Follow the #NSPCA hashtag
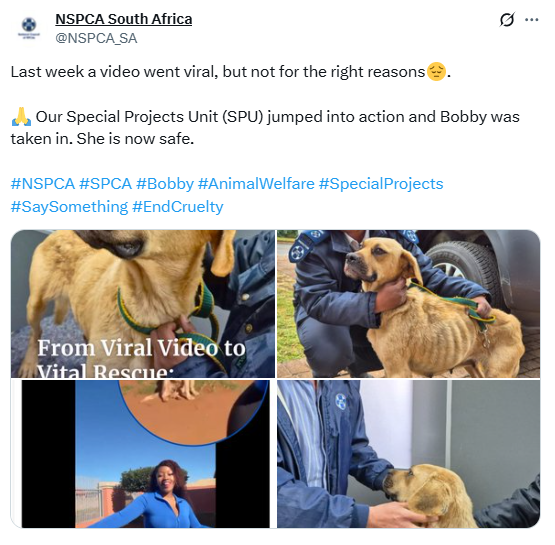This screenshot has width=555, height=545. pos(43,184)
